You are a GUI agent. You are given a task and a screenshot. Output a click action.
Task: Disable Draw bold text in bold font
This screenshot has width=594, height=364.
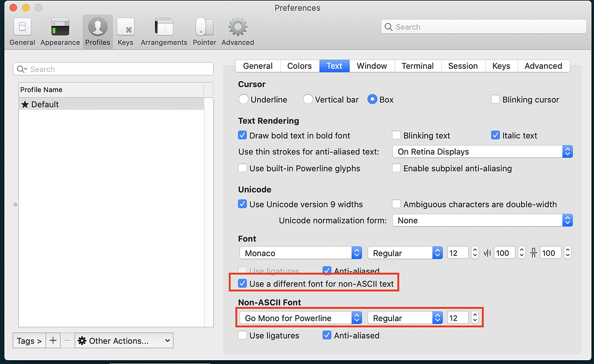(x=242, y=135)
